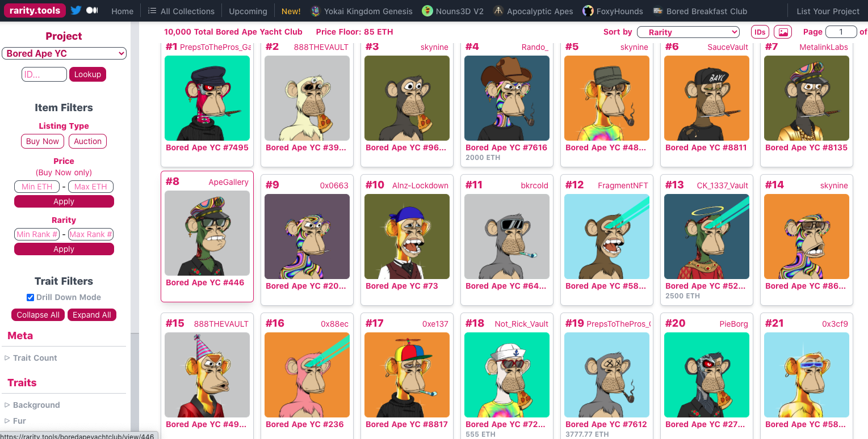868x439 pixels.
Task: Toggle the image view icon button
Action: tap(783, 32)
